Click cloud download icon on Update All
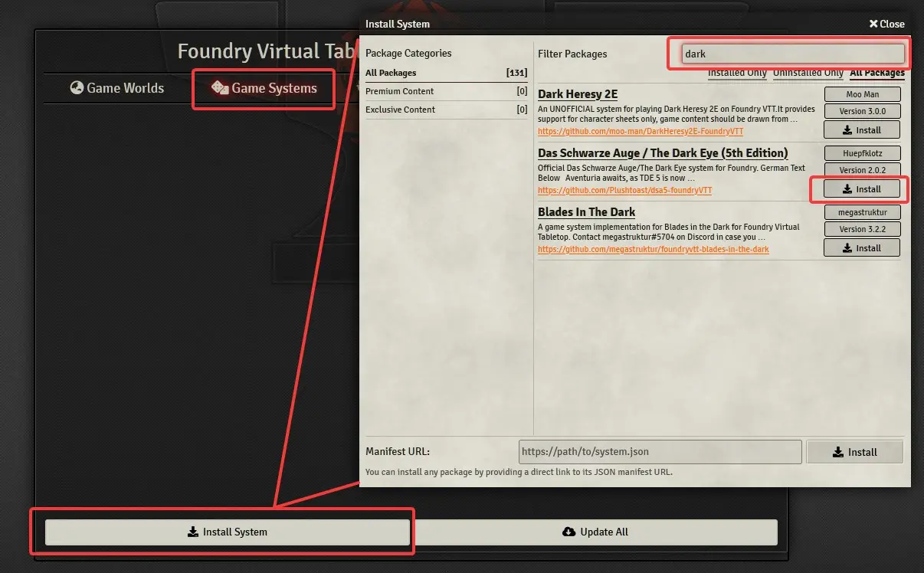Screen dimensions: 924x573 [568, 532]
